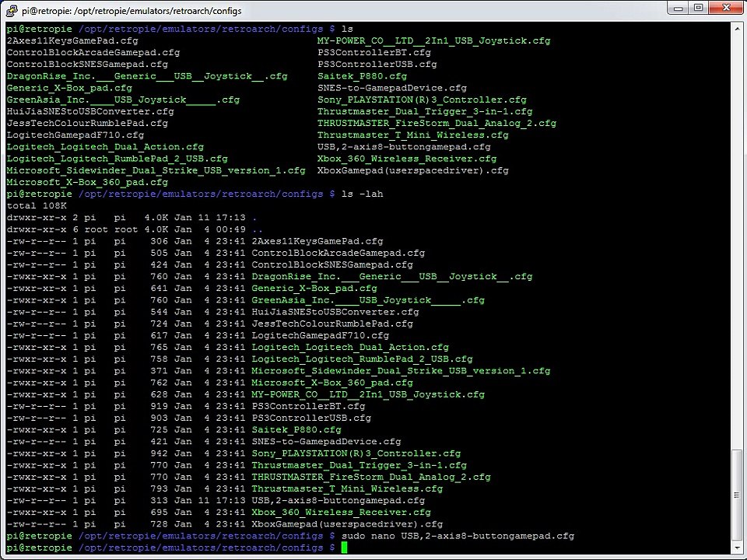The image size is (747, 560).
Task: Click the 'root root' owner text
Action: click(111, 229)
